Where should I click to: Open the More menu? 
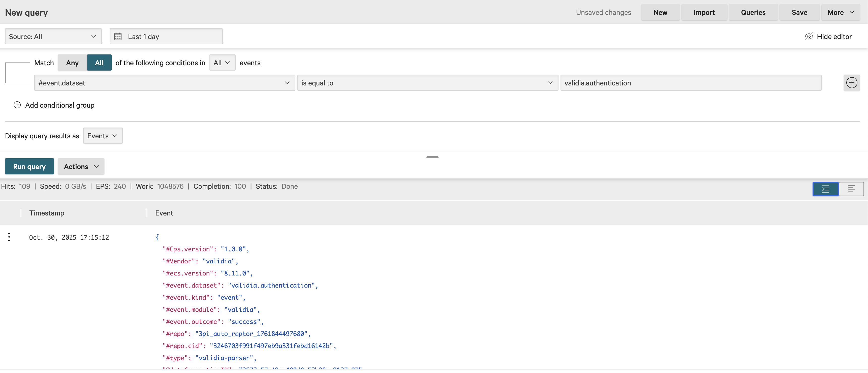click(840, 12)
